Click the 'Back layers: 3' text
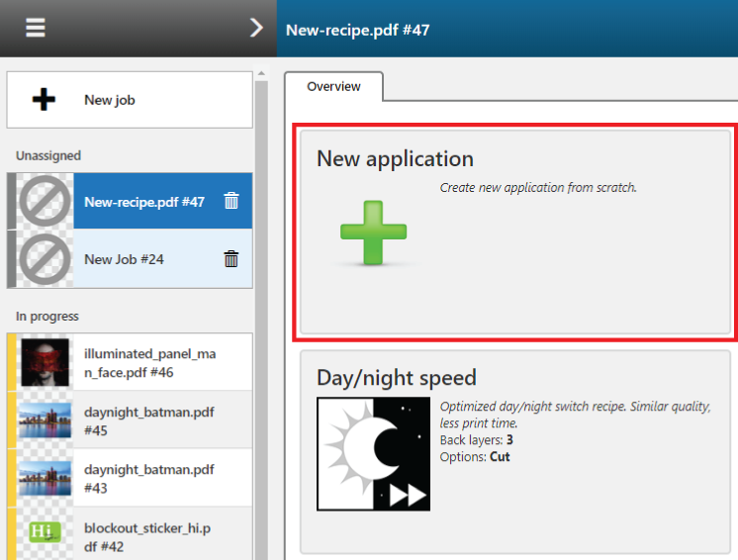 point(476,440)
